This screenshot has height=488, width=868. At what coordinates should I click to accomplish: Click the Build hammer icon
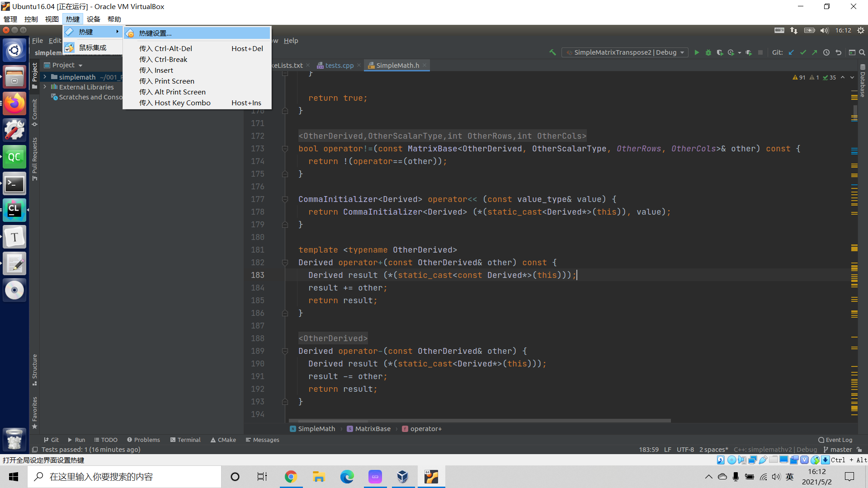(x=552, y=52)
